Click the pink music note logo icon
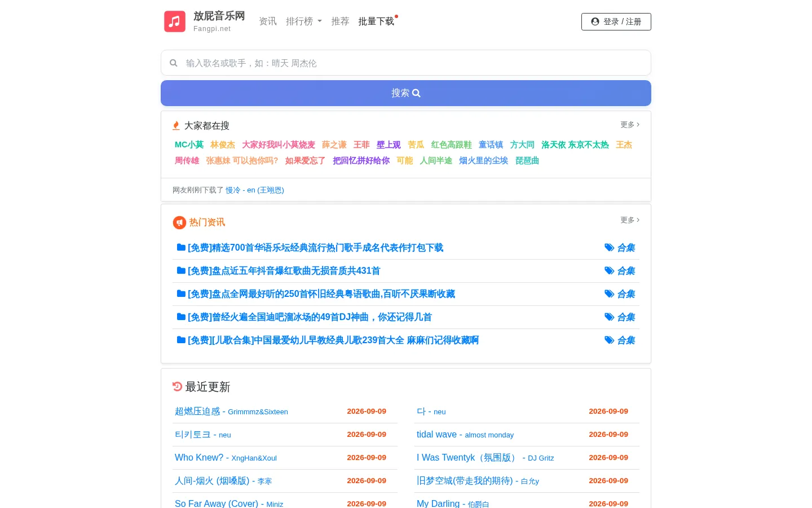Image resolution: width=812 pixels, height=508 pixels. click(x=175, y=21)
